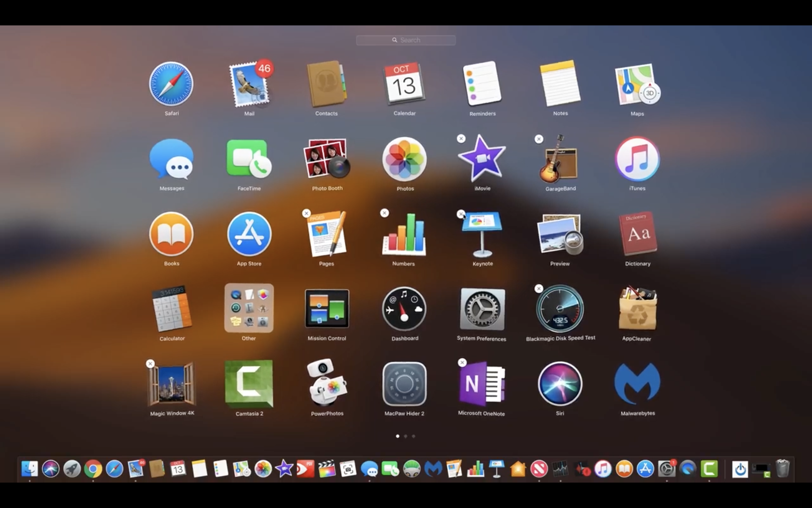This screenshot has width=812, height=508.
Task: Open Safari from the Launchpad grid
Action: pyautogui.click(x=171, y=84)
